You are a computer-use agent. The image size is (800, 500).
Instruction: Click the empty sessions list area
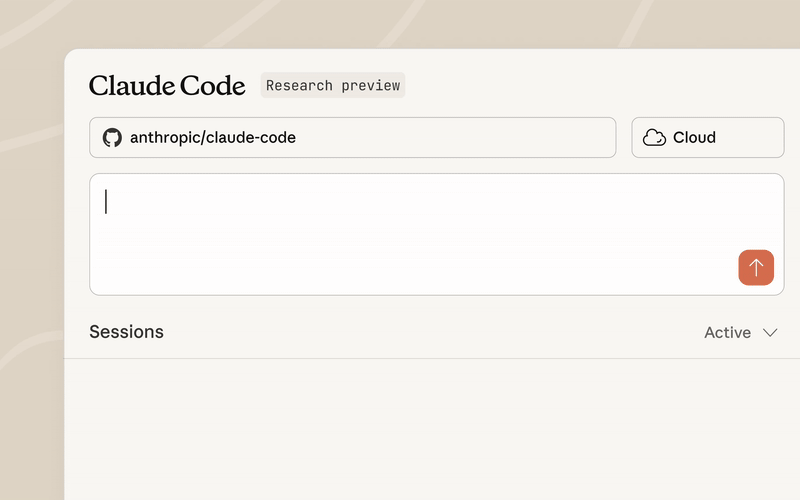[x=430, y=430]
